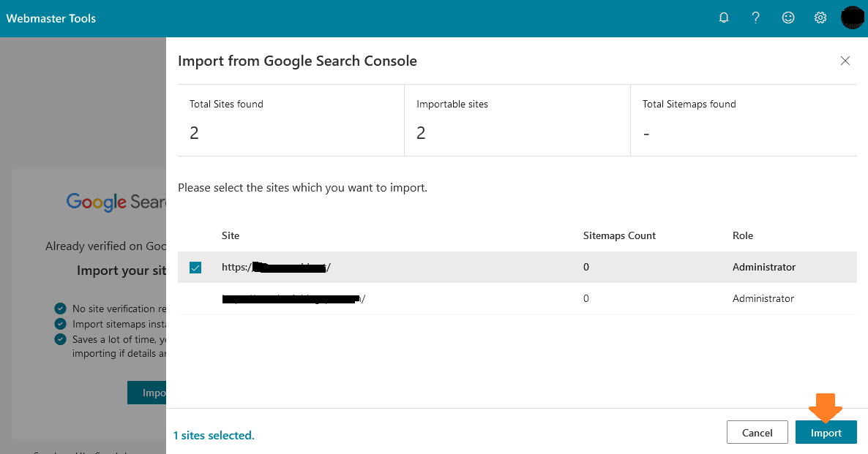
Task: Click the "Importable sites" label
Action: tap(452, 104)
